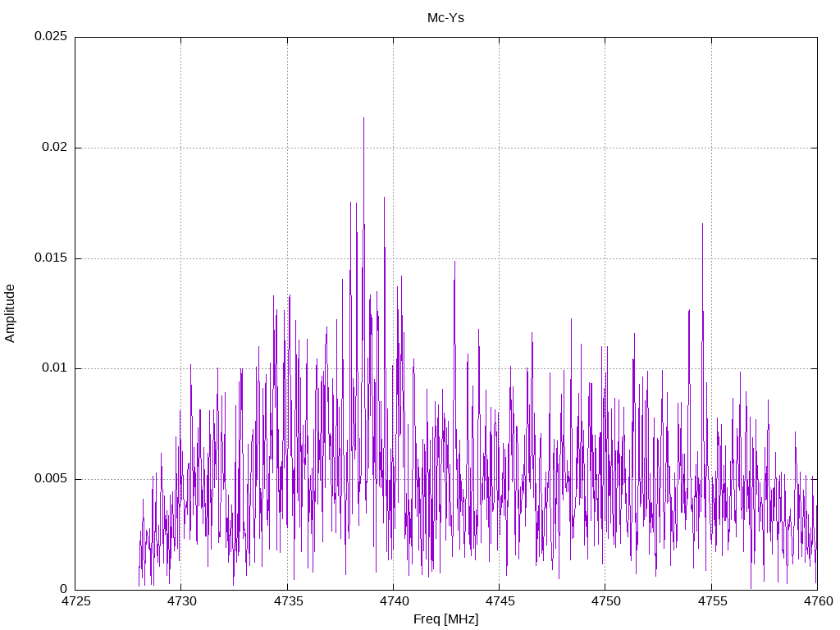This screenshot has height=630, width=840.
Task: Click the 4760 x-axis tick label
Action: coord(818,601)
